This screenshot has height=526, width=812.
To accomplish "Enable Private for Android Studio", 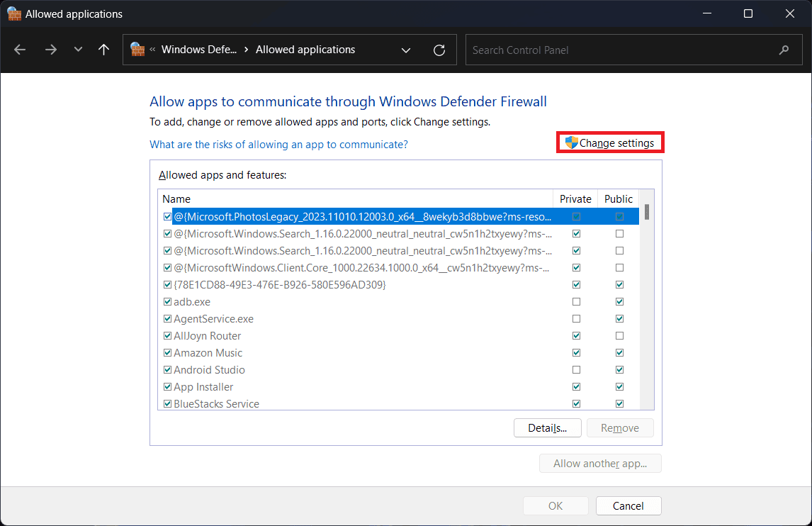I will pyautogui.click(x=576, y=370).
